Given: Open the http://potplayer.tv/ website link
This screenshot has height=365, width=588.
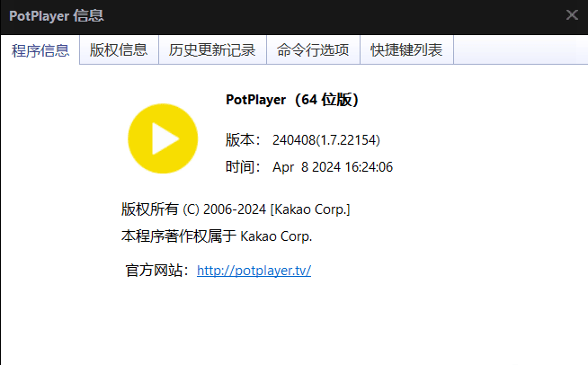Looking at the screenshot, I should click(254, 271).
